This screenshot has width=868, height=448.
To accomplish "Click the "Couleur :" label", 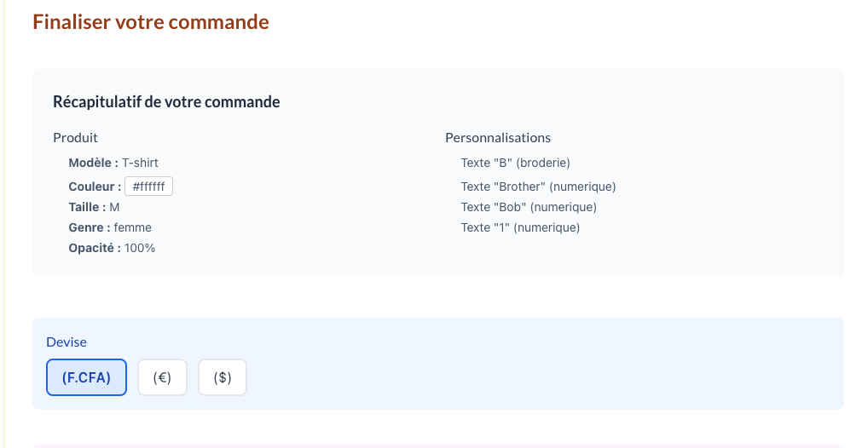I will 95,187.
